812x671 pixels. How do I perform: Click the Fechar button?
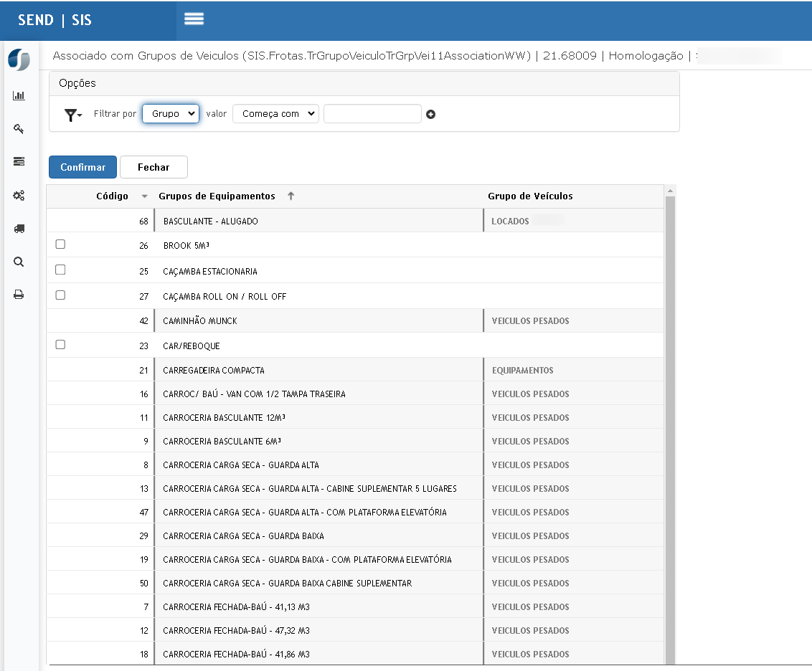click(x=154, y=167)
